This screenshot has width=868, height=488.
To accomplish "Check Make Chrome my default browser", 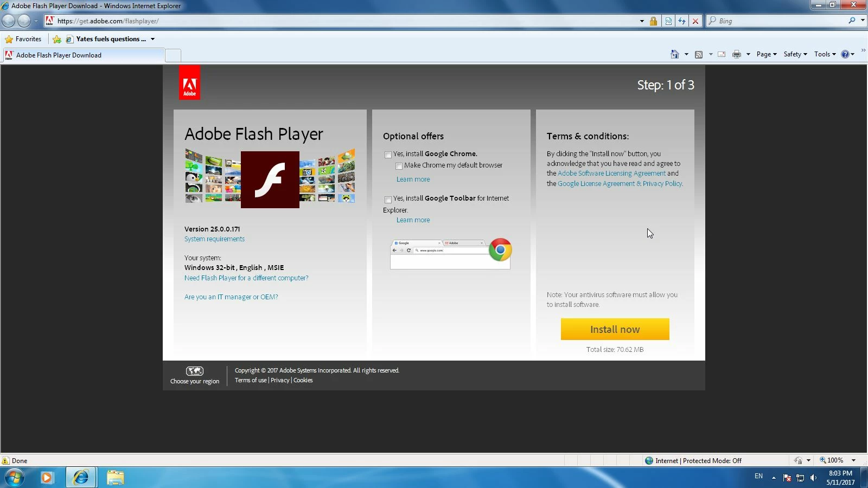I will click(399, 166).
